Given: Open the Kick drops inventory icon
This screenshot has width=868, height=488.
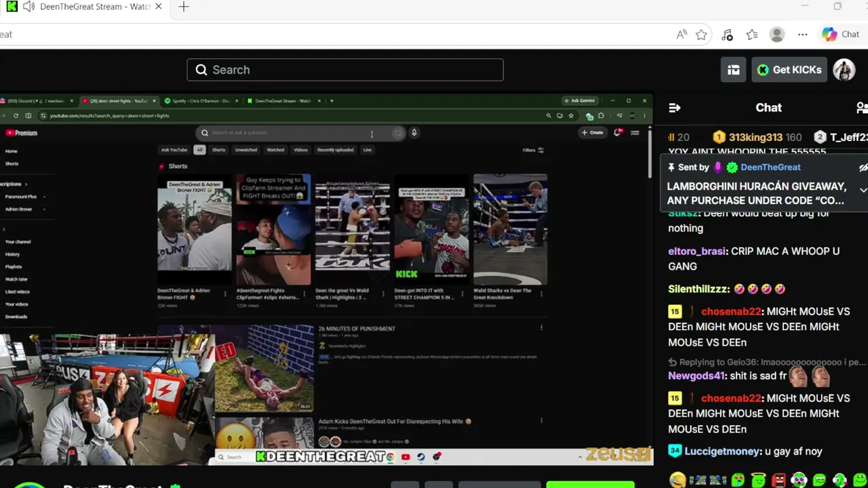Looking at the screenshot, I should (733, 70).
